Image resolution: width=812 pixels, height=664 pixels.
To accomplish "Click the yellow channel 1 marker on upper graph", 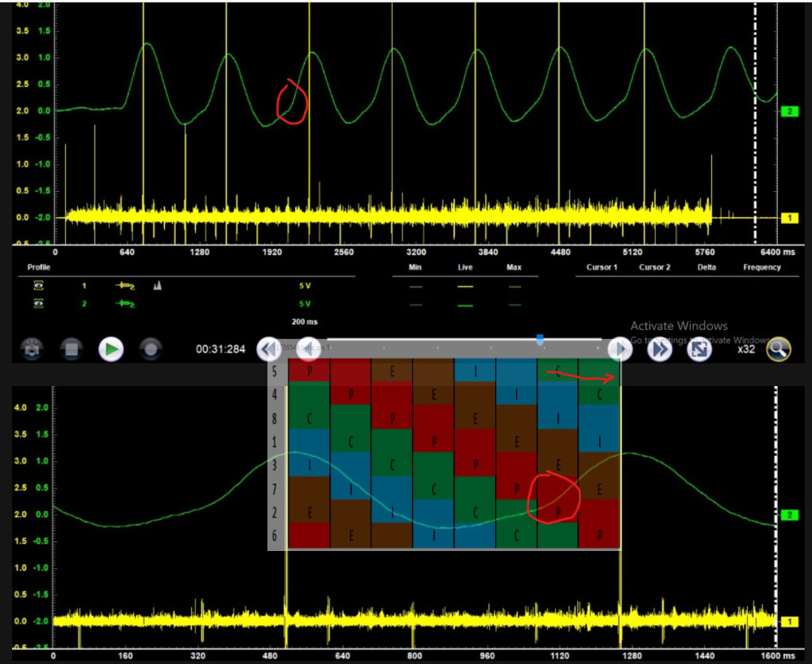I will click(789, 218).
